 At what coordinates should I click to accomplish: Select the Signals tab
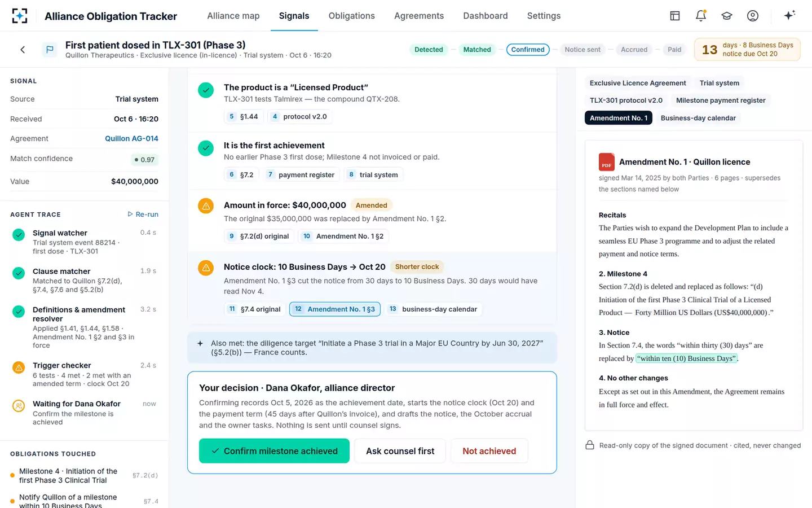tap(294, 16)
